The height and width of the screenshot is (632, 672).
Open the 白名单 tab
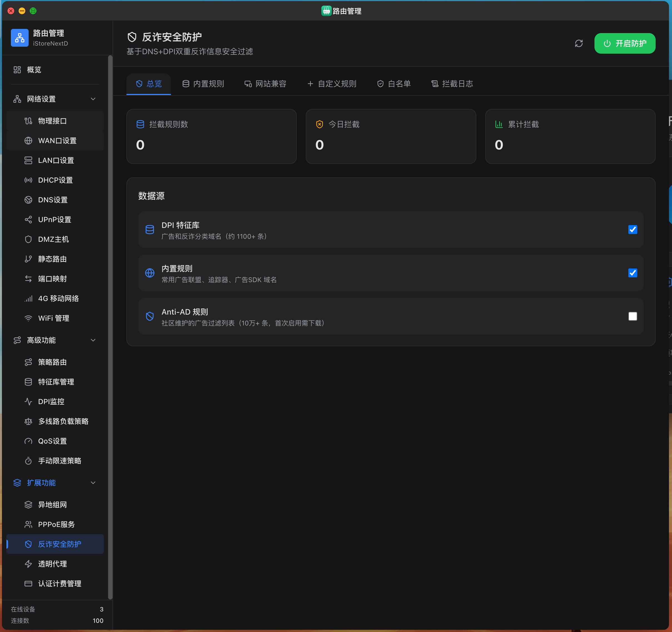(x=394, y=84)
